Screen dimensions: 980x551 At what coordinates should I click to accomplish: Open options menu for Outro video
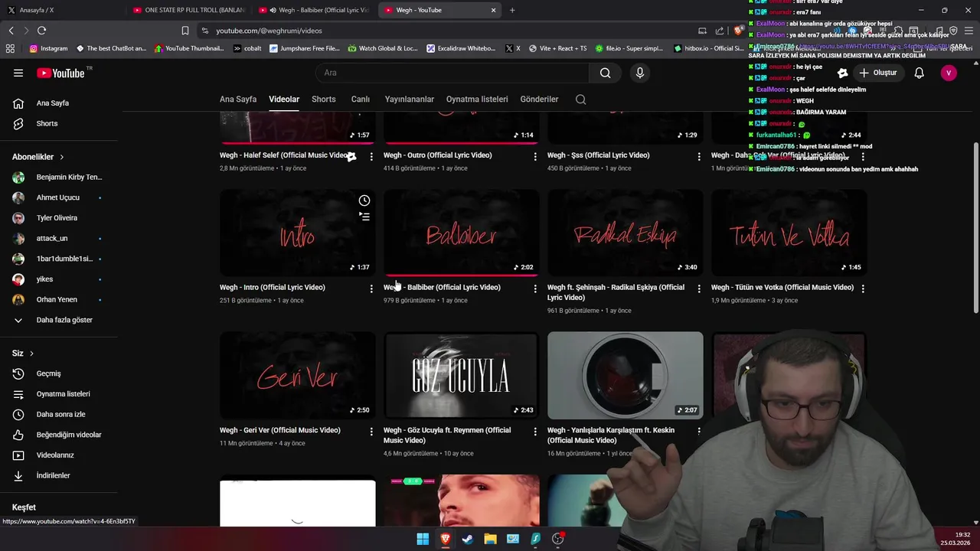(x=535, y=156)
